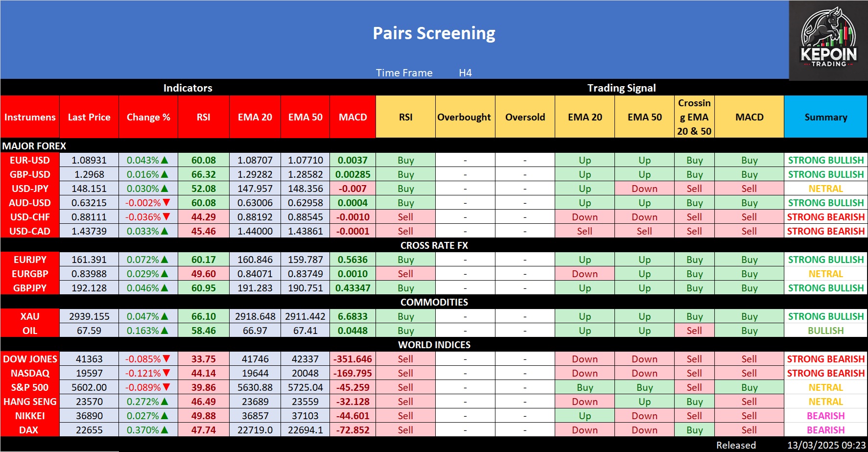This screenshot has height=452, width=868.
Task: Click the red down arrow for NASDAQ
Action: [x=166, y=373]
